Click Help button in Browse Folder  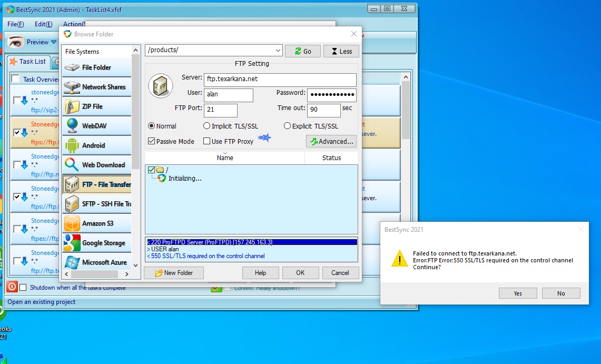click(x=261, y=273)
